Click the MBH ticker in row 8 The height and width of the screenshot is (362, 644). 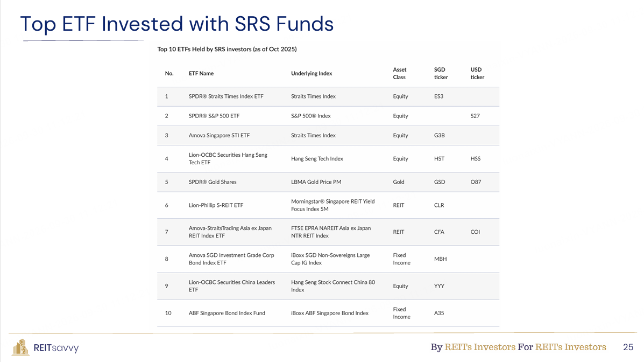click(x=440, y=259)
